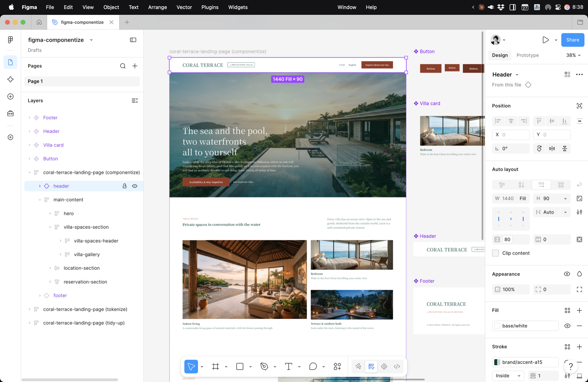Open the Assets sparkle icon in sidebar
The width and height of the screenshot is (588, 382).
[x=10, y=79]
